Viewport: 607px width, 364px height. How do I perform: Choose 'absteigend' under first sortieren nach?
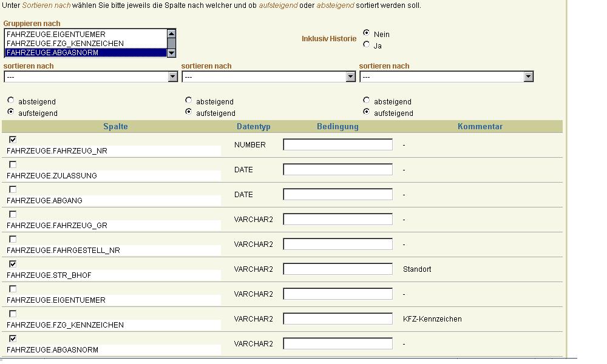point(11,100)
